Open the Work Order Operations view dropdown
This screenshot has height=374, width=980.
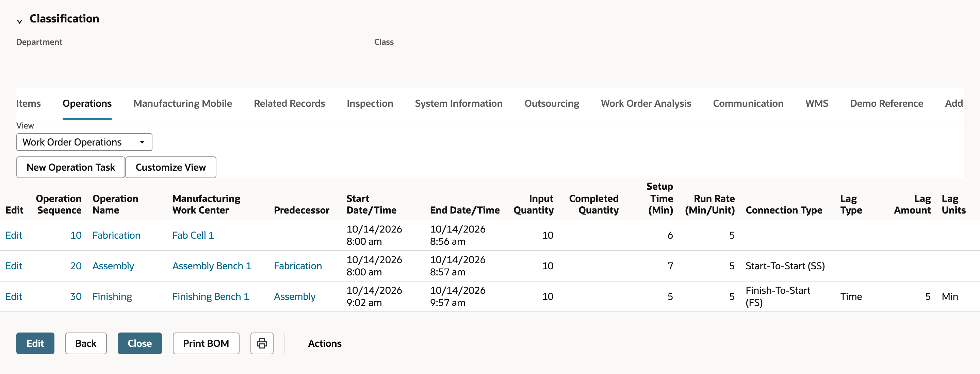click(x=84, y=142)
